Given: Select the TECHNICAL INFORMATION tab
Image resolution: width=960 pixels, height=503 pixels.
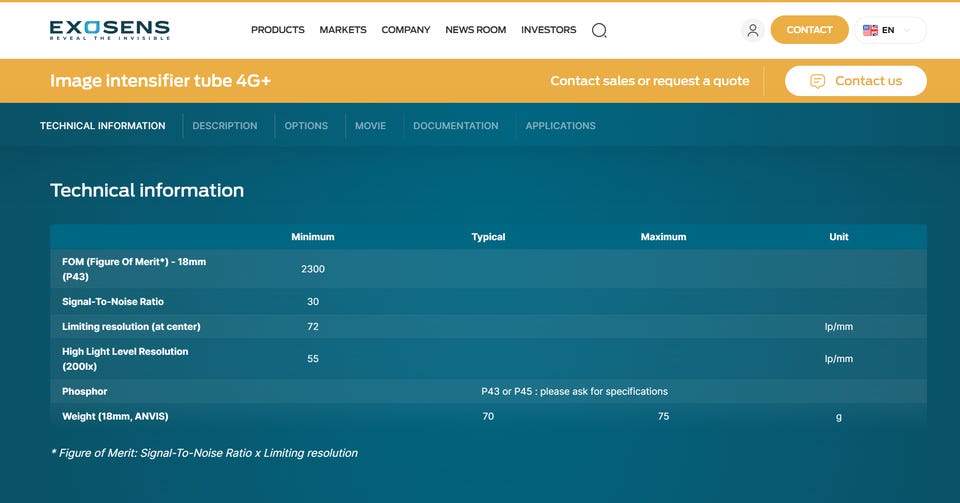Looking at the screenshot, I should tap(103, 125).
